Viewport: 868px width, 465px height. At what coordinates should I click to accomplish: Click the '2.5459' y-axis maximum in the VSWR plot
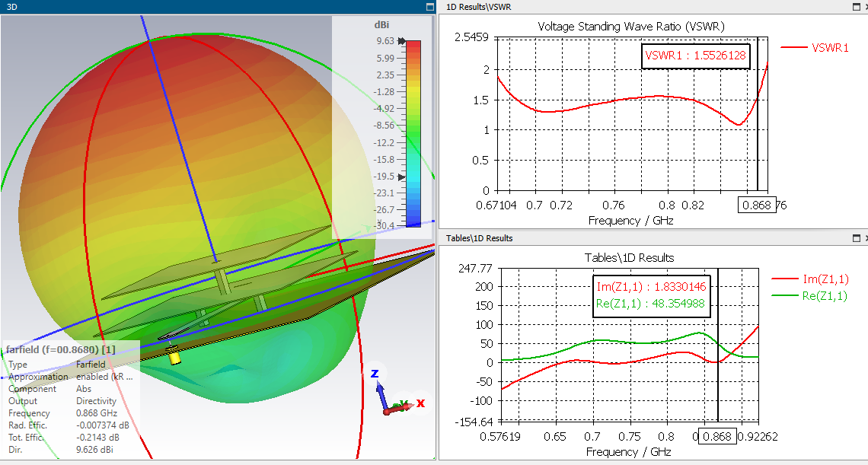(x=470, y=37)
